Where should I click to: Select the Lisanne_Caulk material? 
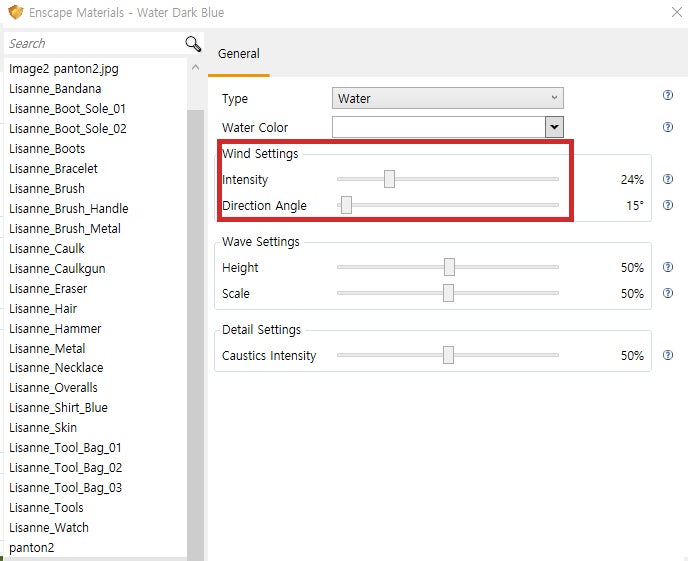tap(47, 249)
